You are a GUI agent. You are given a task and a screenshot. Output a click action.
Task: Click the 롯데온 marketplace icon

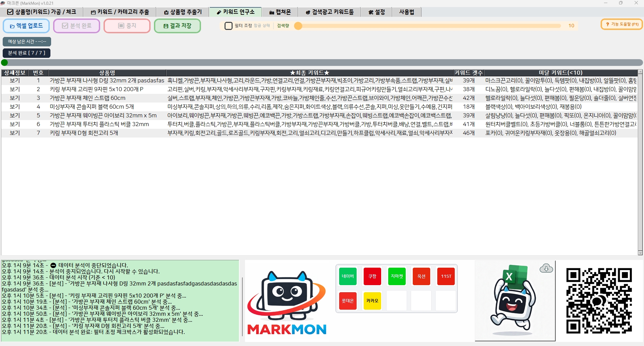pos(348,301)
